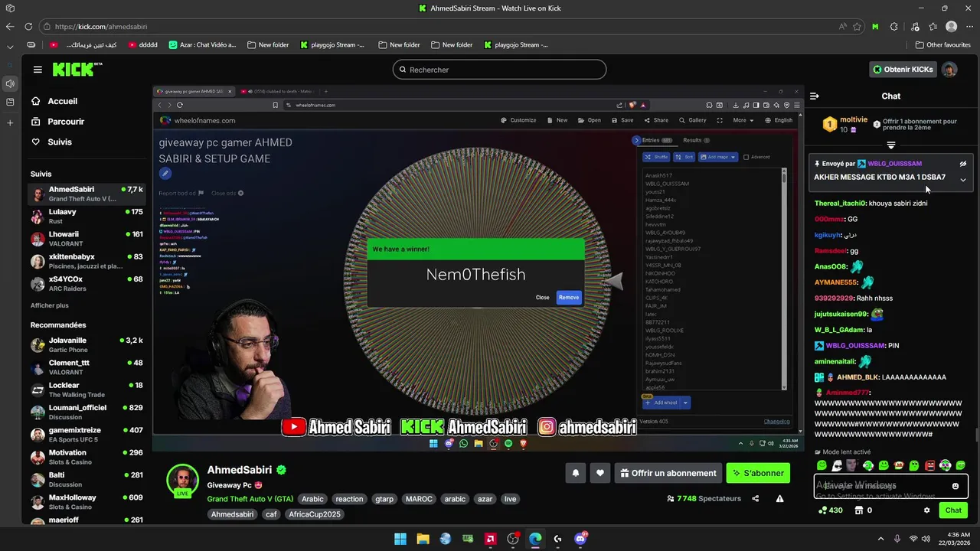Open recommended channel gamemixtreize
The image size is (980, 551).
point(87,435)
